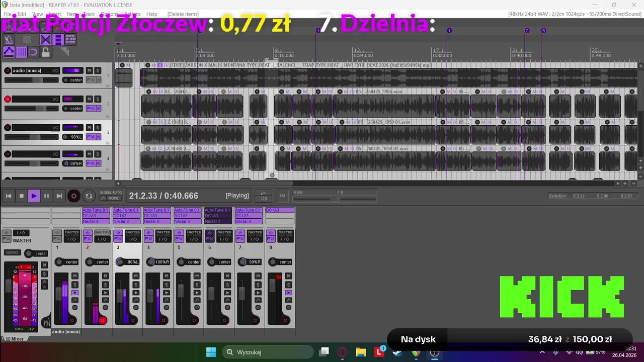This screenshot has width=644, height=362.
Task: Mute the audio [music] track
Action: point(90,71)
